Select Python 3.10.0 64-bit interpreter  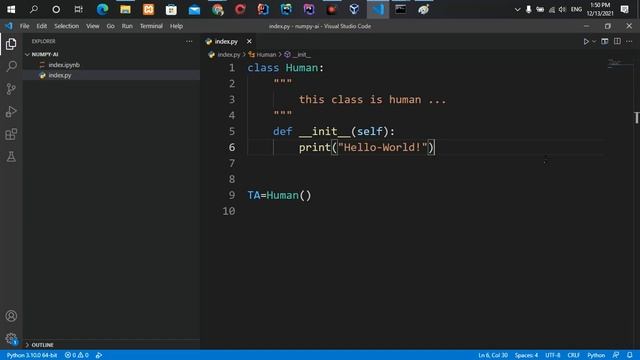tap(32, 355)
